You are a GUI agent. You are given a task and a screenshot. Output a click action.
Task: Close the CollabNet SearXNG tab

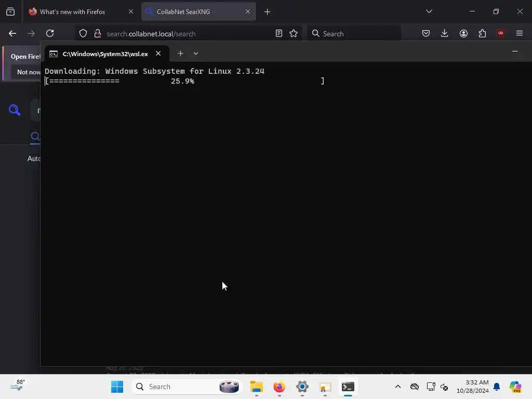click(248, 12)
